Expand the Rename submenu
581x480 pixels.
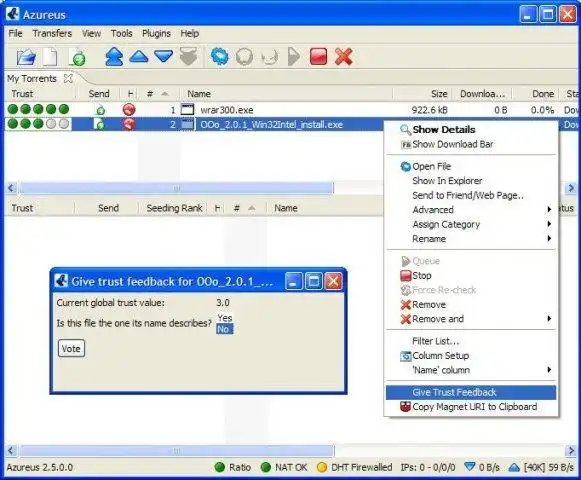471,239
